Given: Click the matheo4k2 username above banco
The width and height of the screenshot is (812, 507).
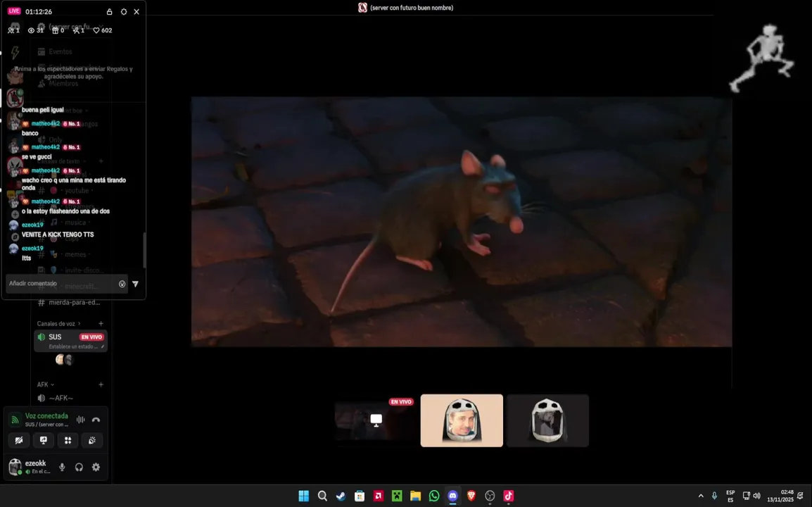Looking at the screenshot, I should (x=46, y=123).
